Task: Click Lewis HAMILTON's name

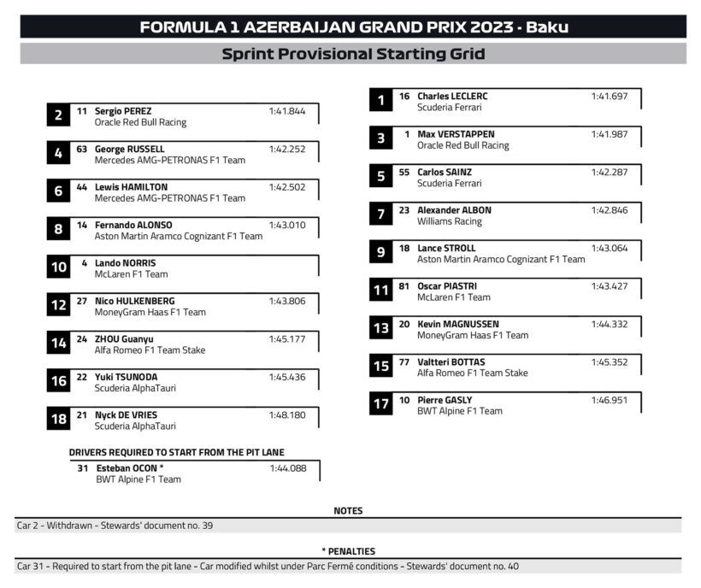Action: 131,187
